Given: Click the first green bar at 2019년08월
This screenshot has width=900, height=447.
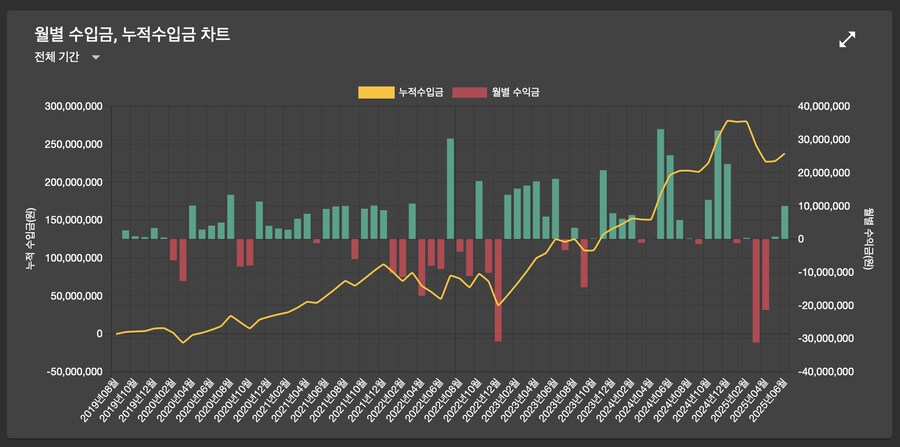Looking at the screenshot, I should click(126, 234).
